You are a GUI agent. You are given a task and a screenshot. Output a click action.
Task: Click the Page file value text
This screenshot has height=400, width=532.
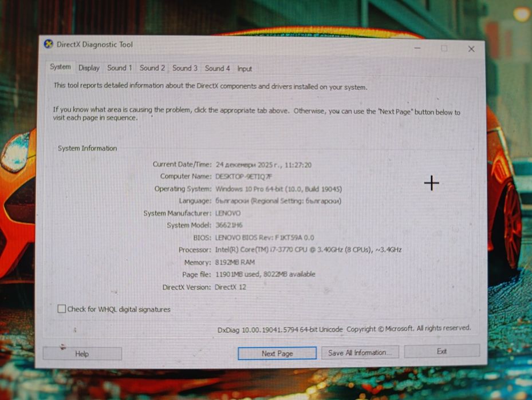265,274
